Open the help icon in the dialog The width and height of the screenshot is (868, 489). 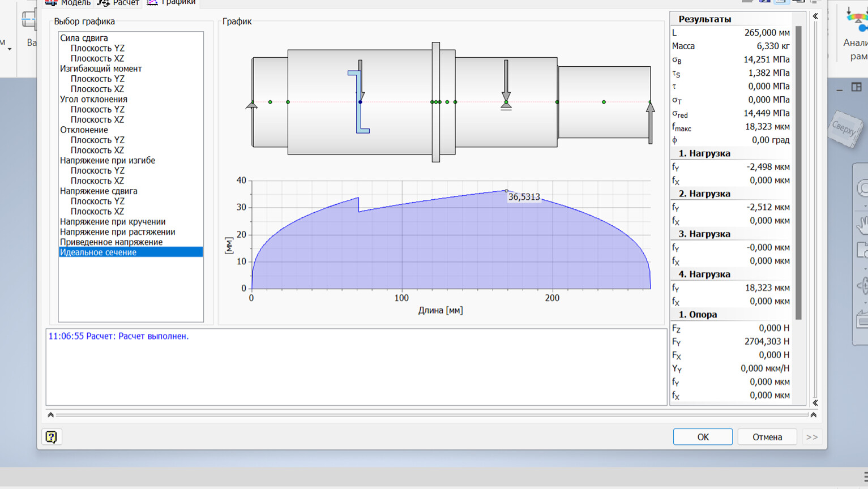pyautogui.click(x=51, y=437)
